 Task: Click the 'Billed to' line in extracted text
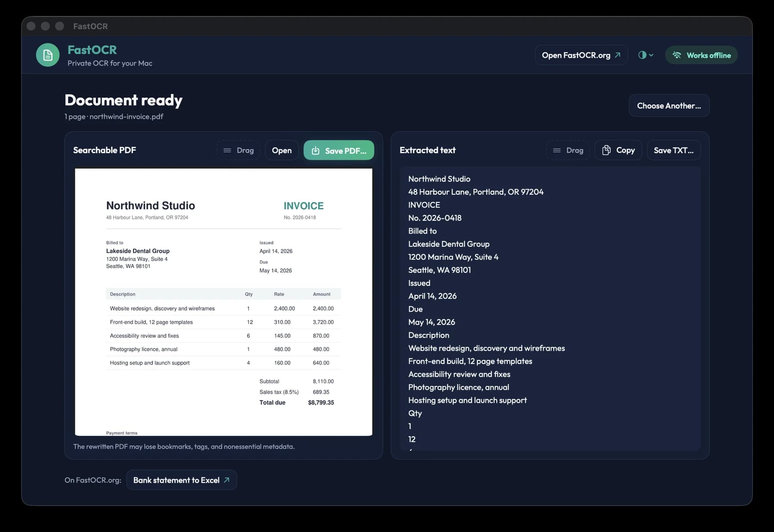pos(422,231)
